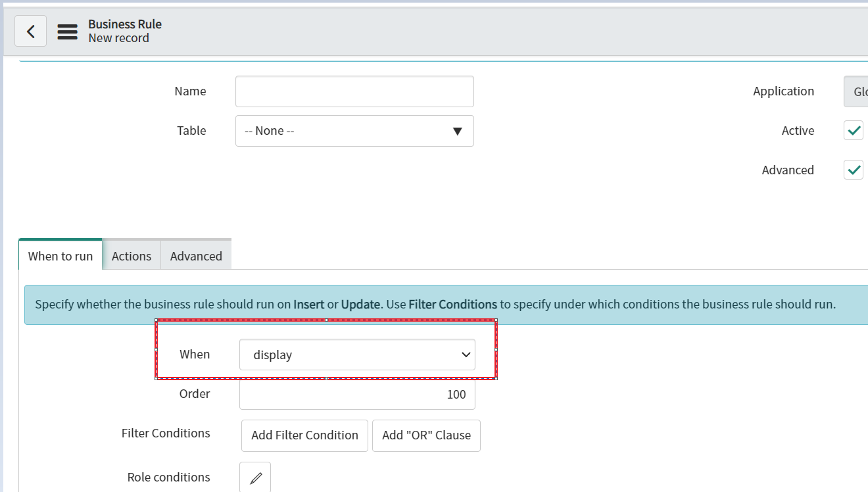The height and width of the screenshot is (492, 868).
Task: Click the Table field label
Action: 191,131
